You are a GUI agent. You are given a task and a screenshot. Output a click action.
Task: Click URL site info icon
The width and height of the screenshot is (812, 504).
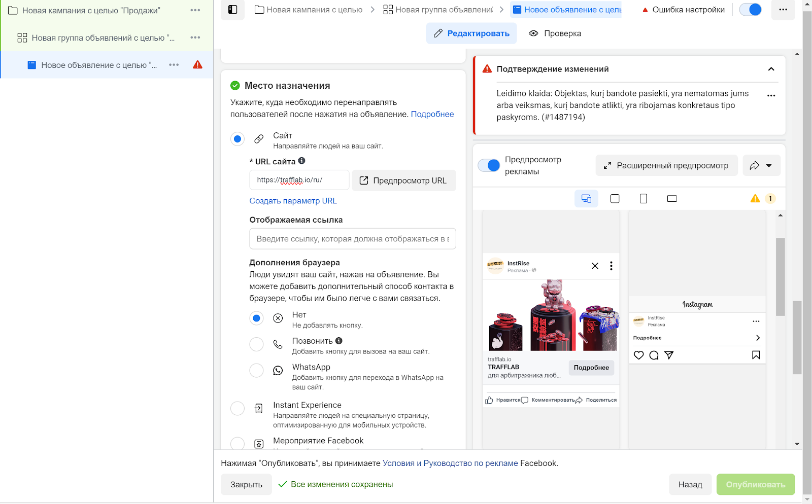point(302,161)
